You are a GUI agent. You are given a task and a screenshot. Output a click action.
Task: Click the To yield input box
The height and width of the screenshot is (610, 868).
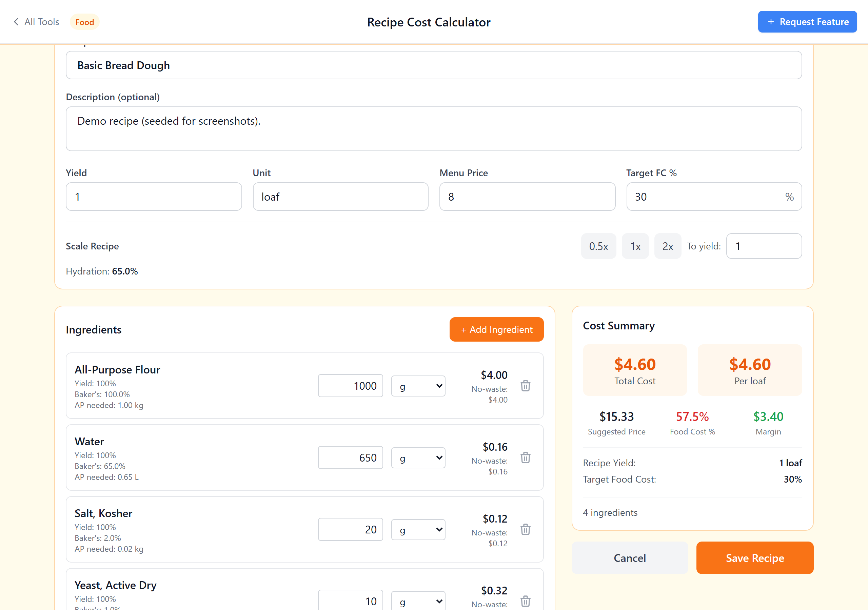(764, 246)
